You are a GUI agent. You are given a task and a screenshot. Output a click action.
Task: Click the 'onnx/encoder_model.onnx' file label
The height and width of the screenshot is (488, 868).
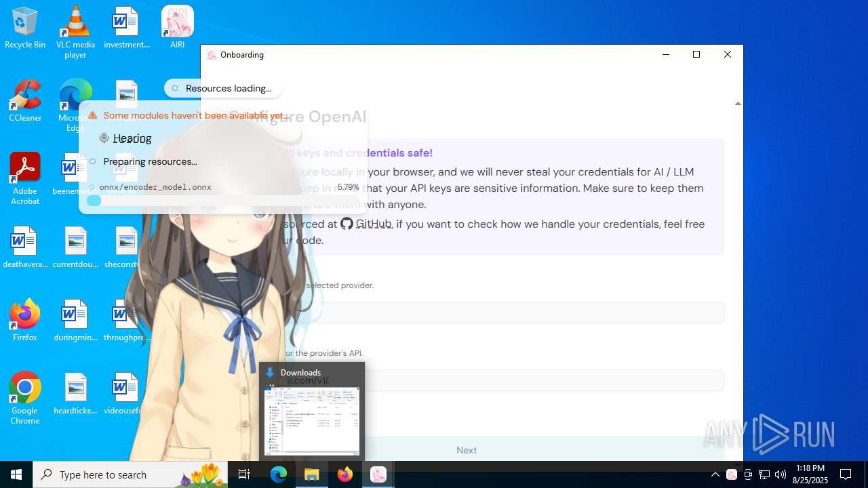click(x=155, y=187)
